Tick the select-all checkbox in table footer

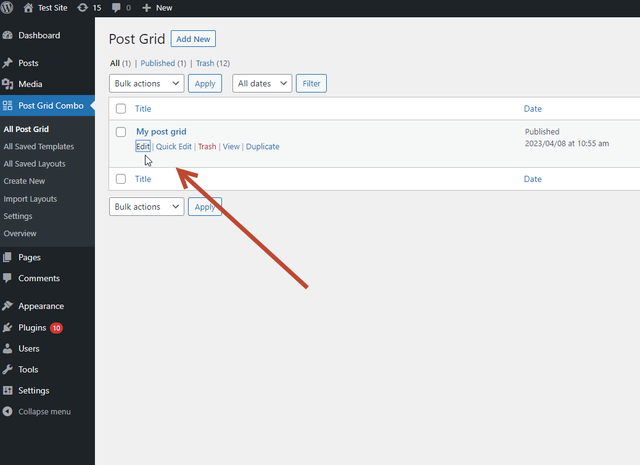click(x=121, y=179)
